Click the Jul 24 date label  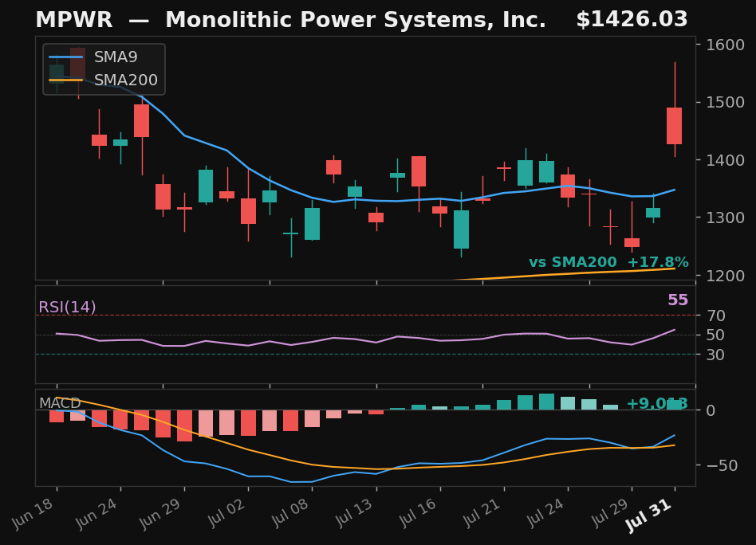[x=545, y=512]
